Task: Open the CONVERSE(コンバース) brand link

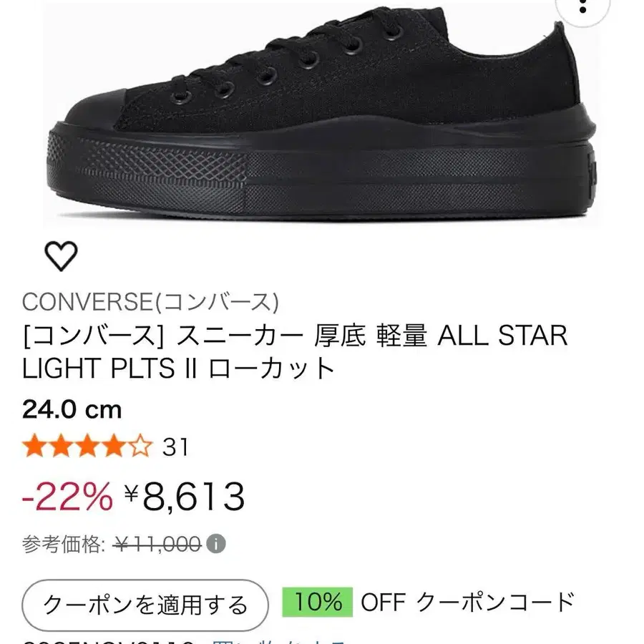Action: 150,302
